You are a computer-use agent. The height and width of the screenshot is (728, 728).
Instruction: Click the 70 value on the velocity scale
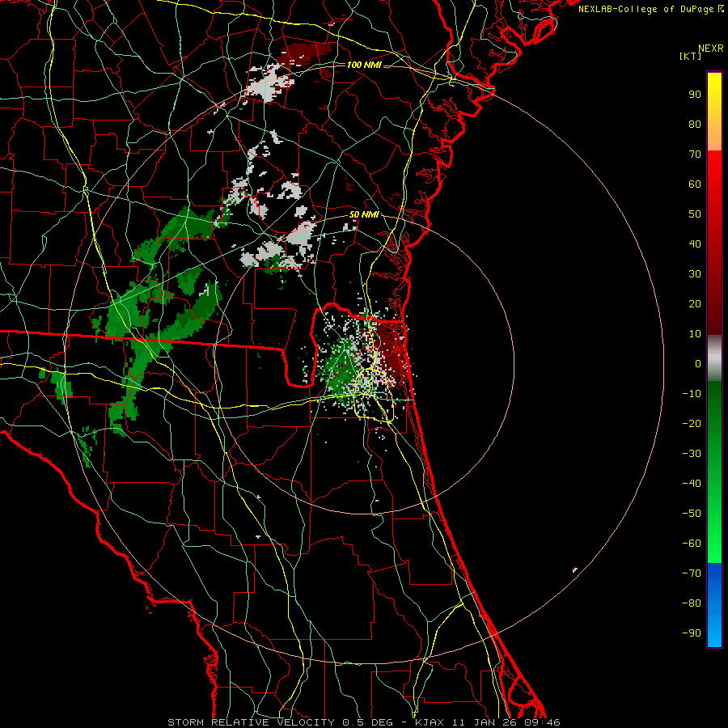pyautogui.click(x=695, y=154)
